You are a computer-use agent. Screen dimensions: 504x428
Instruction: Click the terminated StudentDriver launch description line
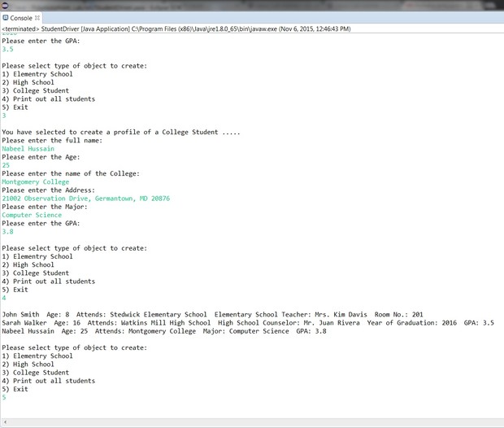[176, 29]
